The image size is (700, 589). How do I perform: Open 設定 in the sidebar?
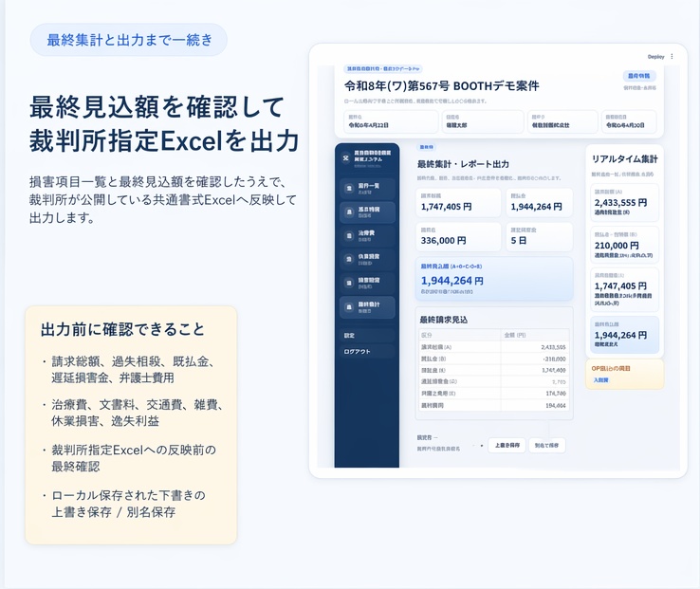[x=367, y=336]
